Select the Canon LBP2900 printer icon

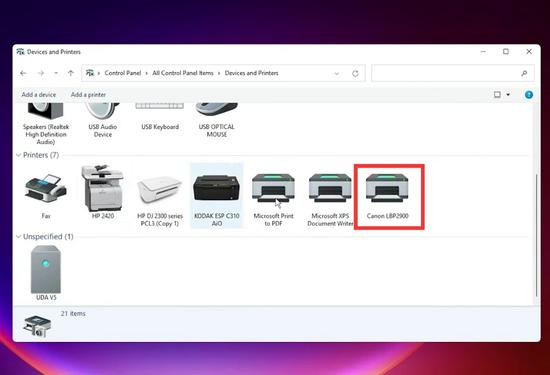[x=387, y=188]
